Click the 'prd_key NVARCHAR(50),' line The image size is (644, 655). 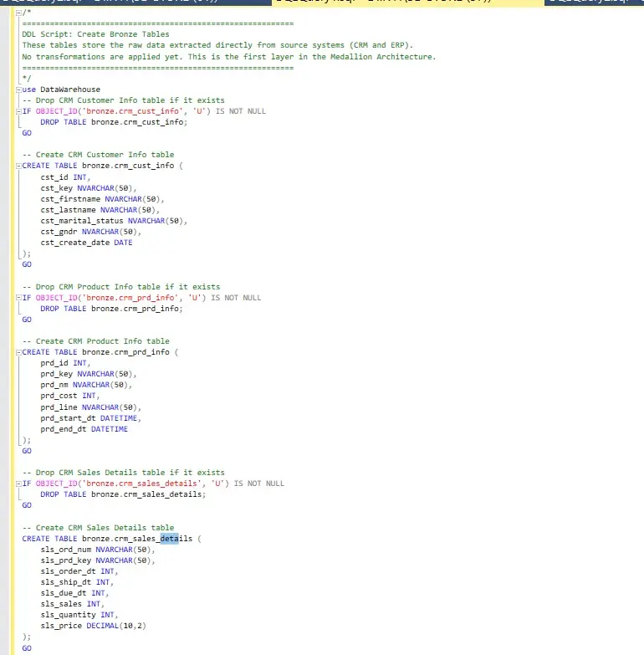coord(89,374)
